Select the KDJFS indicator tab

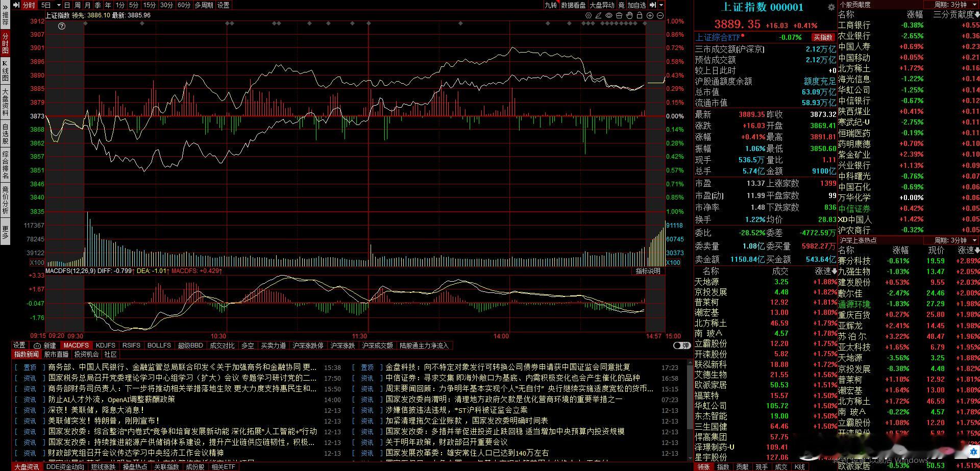[106, 345]
